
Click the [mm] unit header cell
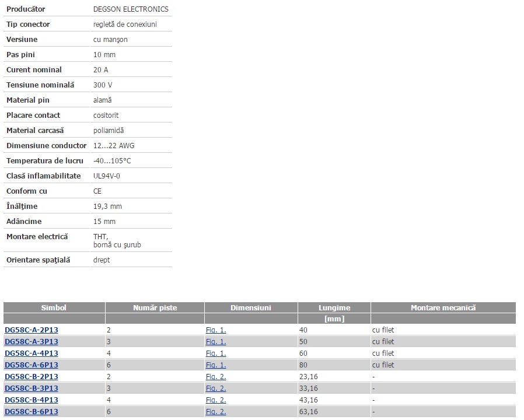334,318
